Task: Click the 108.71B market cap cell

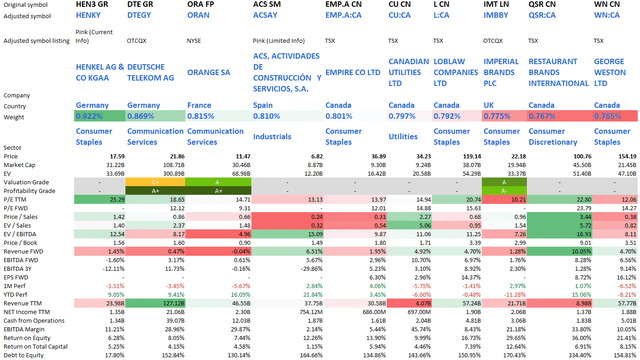Action: point(173,165)
